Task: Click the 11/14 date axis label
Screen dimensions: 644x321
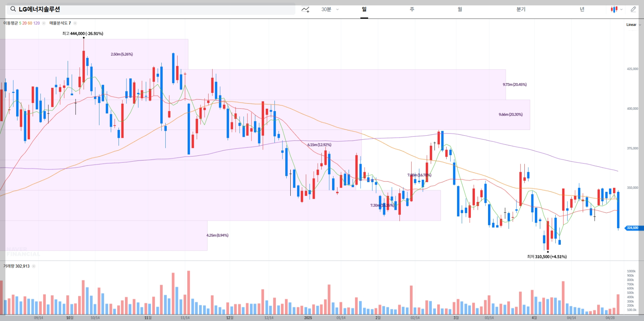Action: [185, 318]
